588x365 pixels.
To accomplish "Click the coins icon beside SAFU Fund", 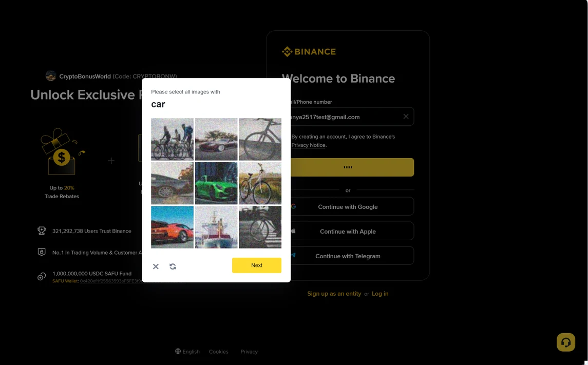I will pyautogui.click(x=42, y=277).
